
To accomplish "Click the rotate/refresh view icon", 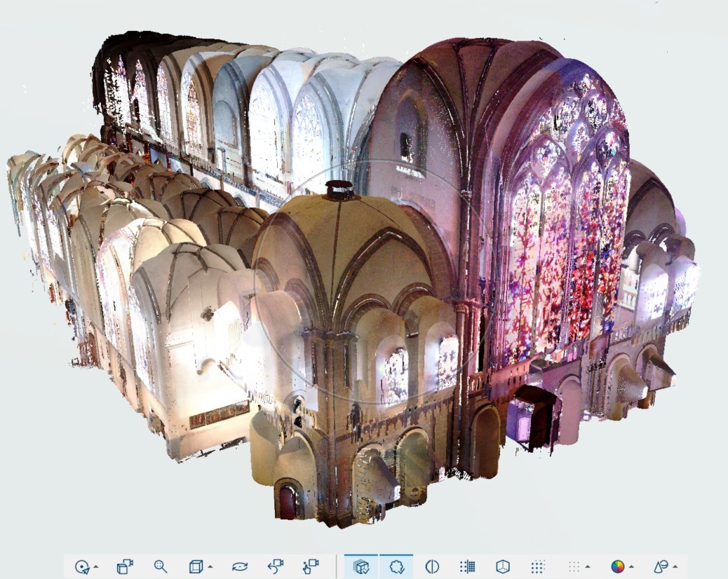I will [x=240, y=566].
